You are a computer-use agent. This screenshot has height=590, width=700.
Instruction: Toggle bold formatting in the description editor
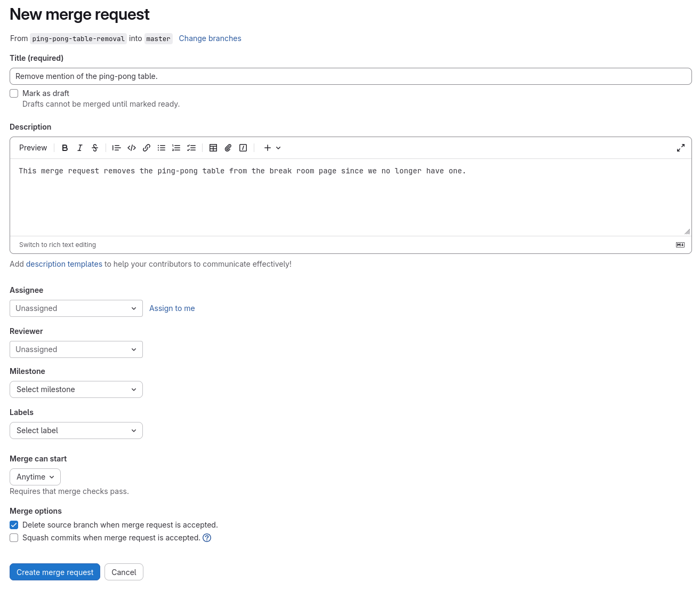tap(65, 148)
